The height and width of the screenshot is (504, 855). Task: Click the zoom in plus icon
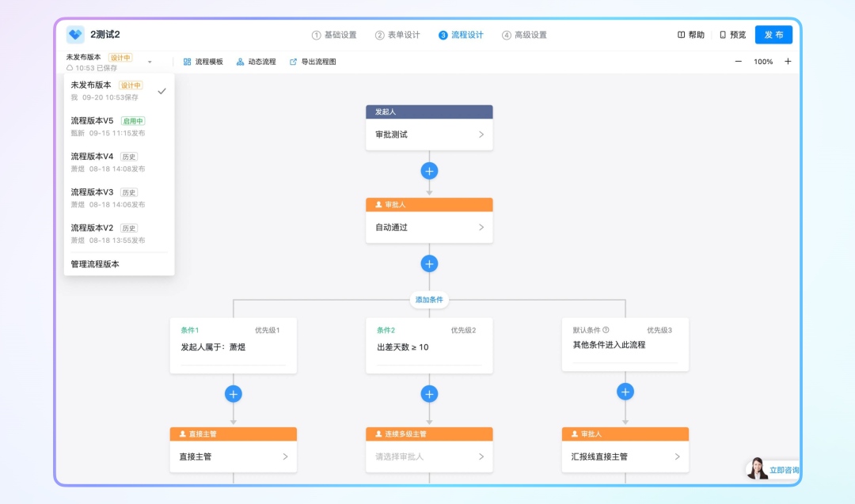pyautogui.click(x=788, y=62)
